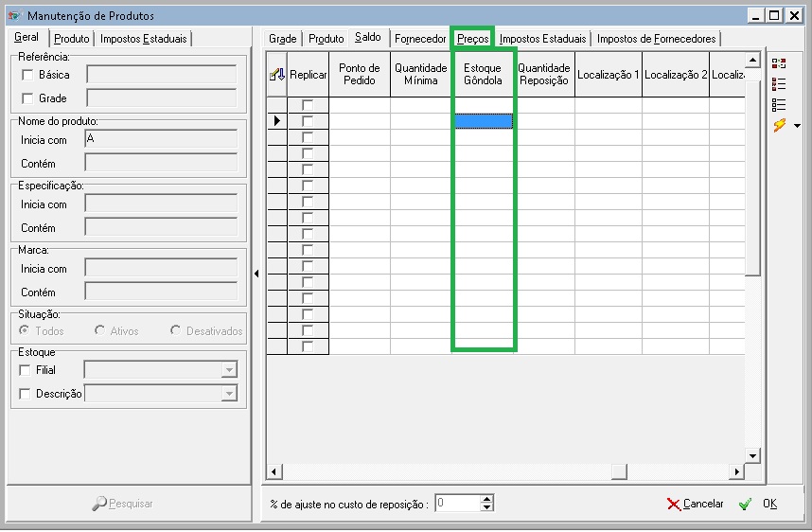
Task: Open the Preços tab
Action: pyautogui.click(x=473, y=39)
